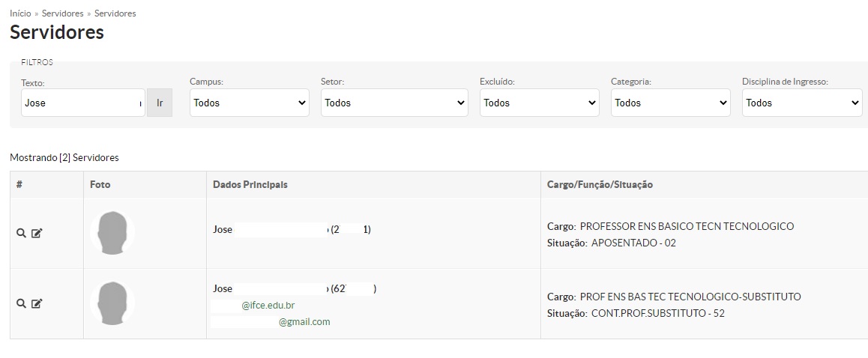
Task: Click the Dados Principais column header
Action: 250,185
